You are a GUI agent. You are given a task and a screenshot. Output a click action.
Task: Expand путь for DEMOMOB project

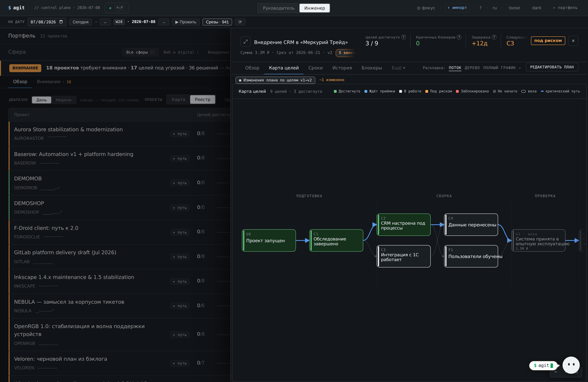180,183
